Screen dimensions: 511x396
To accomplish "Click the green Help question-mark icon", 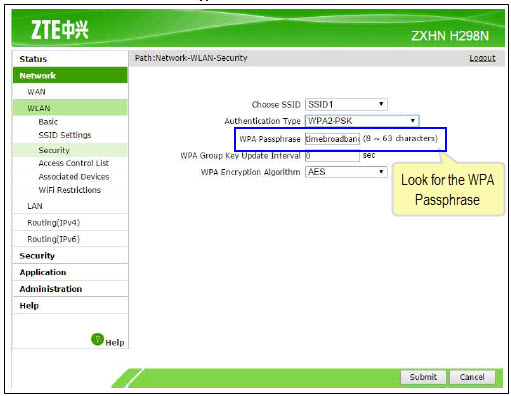I will point(97,339).
